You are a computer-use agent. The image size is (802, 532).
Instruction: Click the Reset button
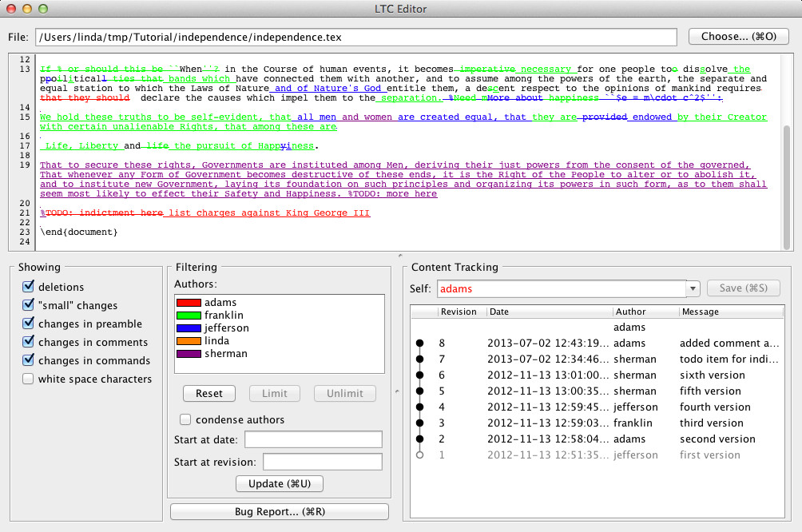pos(209,393)
